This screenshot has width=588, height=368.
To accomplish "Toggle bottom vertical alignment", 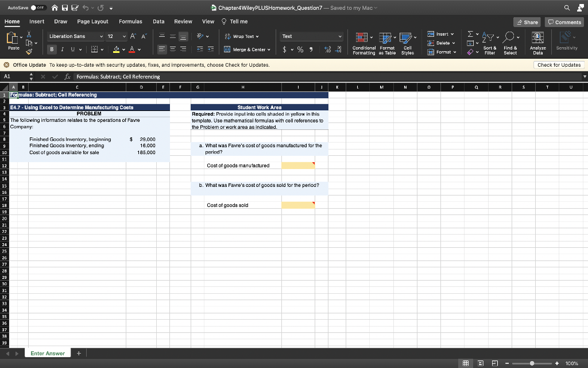I will (x=183, y=36).
